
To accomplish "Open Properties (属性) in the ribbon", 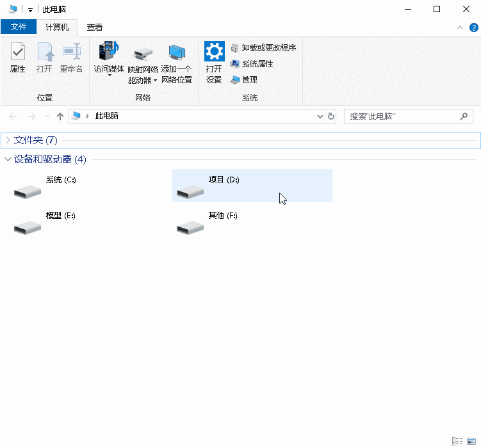I will coord(17,58).
